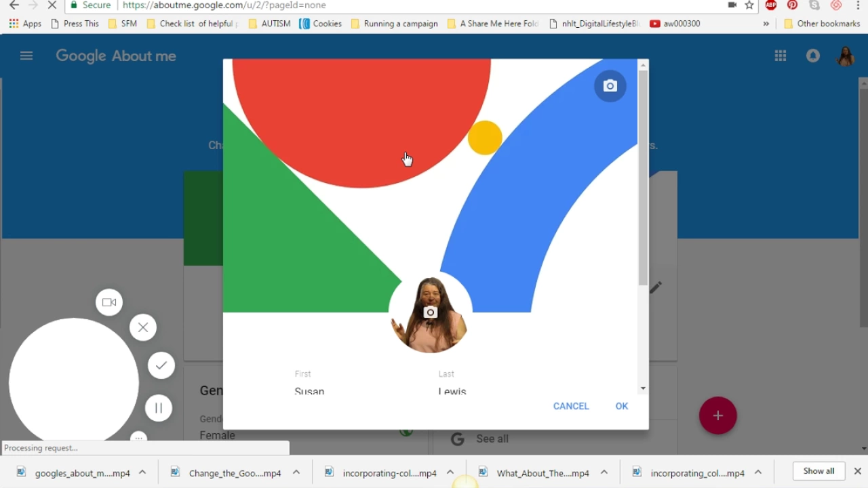Open the SFM bookmark folder
The height and width of the screenshot is (488, 868).
click(x=123, y=24)
